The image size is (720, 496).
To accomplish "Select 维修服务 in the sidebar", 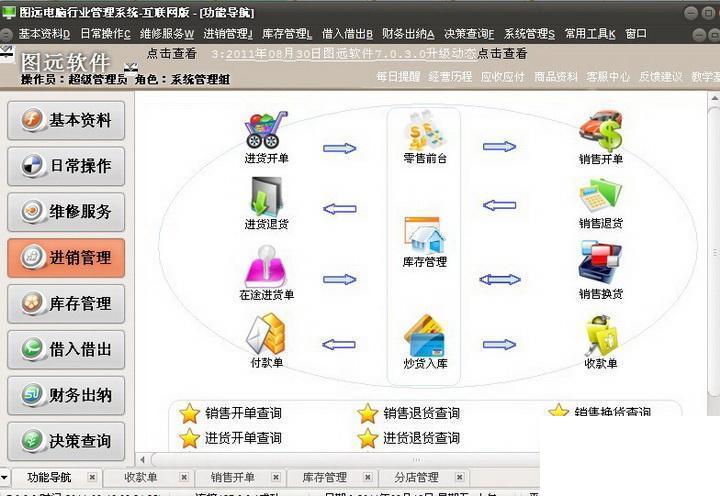I will point(66,212).
